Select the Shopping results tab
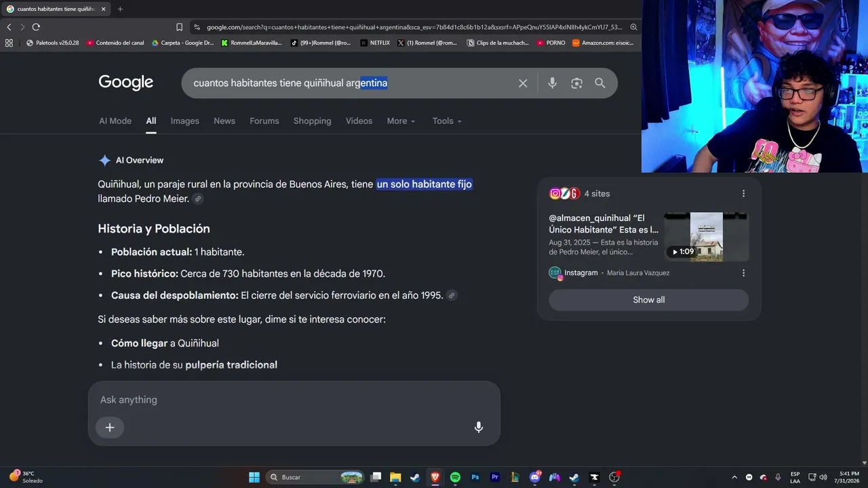The height and width of the screenshot is (488, 868). 313,121
